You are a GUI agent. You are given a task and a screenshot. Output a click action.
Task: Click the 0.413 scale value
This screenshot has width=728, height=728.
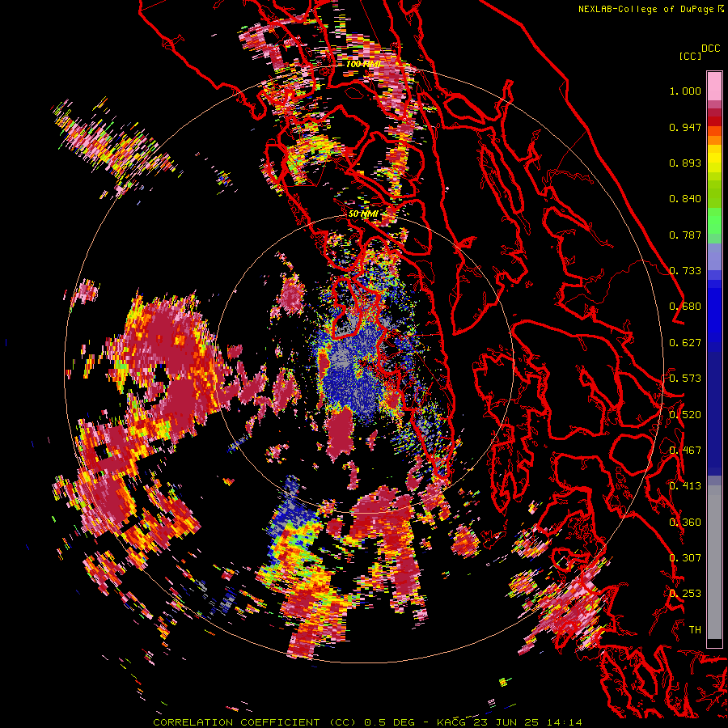[x=685, y=486]
